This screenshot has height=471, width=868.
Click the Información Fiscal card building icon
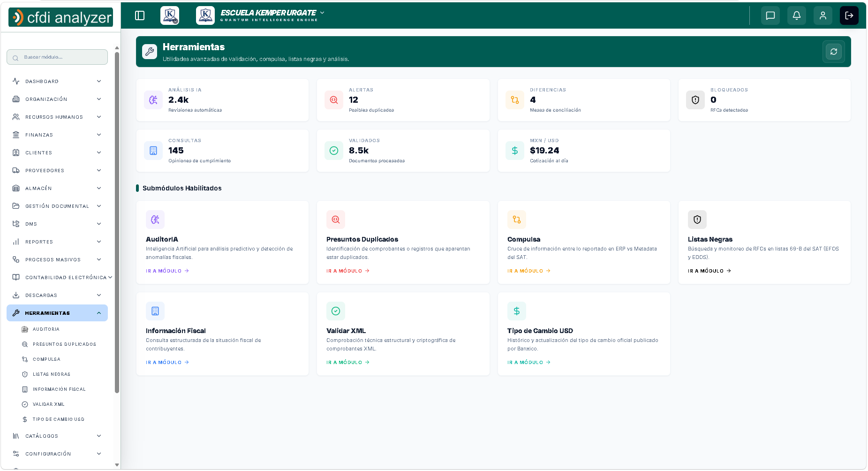click(x=155, y=311)
